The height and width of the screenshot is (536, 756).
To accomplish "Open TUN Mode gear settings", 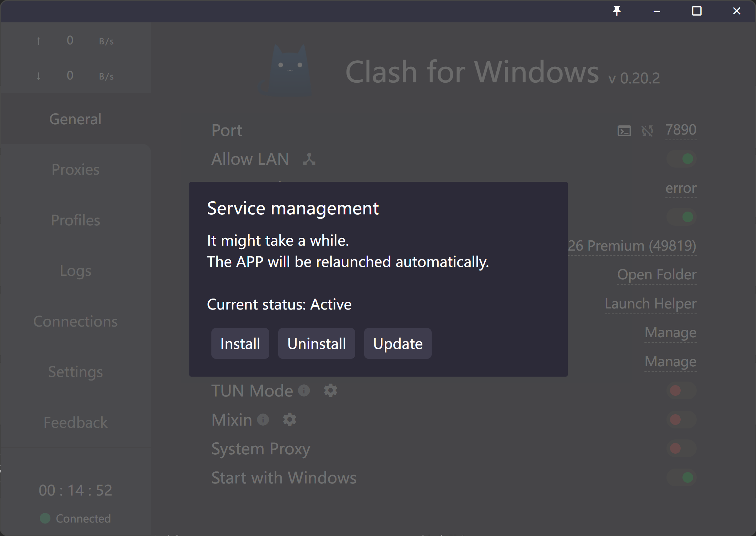I will (330, 390).
